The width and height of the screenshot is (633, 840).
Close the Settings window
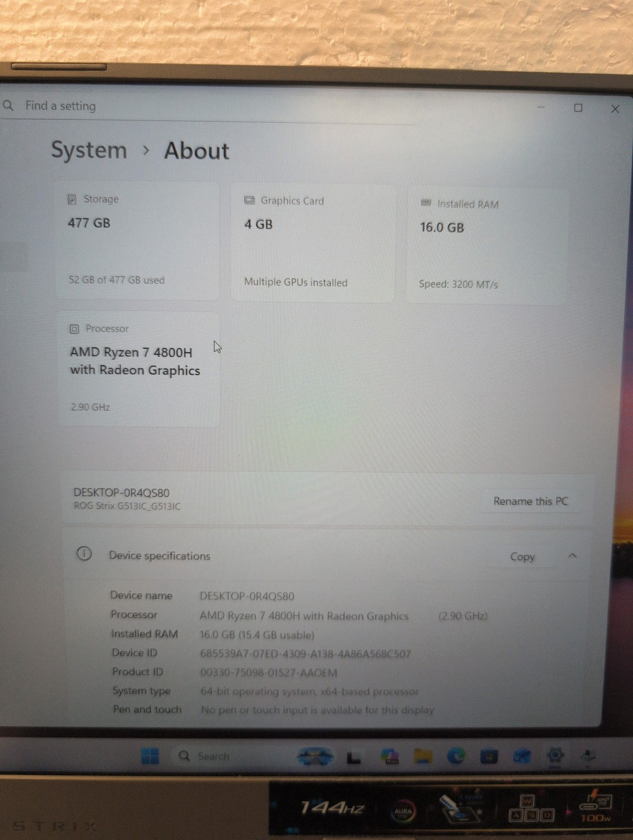click(x=615, y=109)
